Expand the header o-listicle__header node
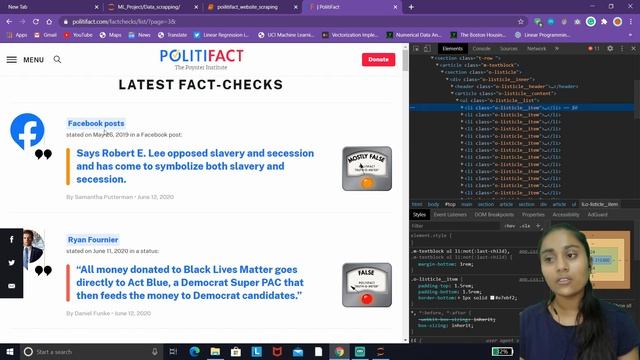The width and height of the screenshot is (640, 360). pos(452,87)
